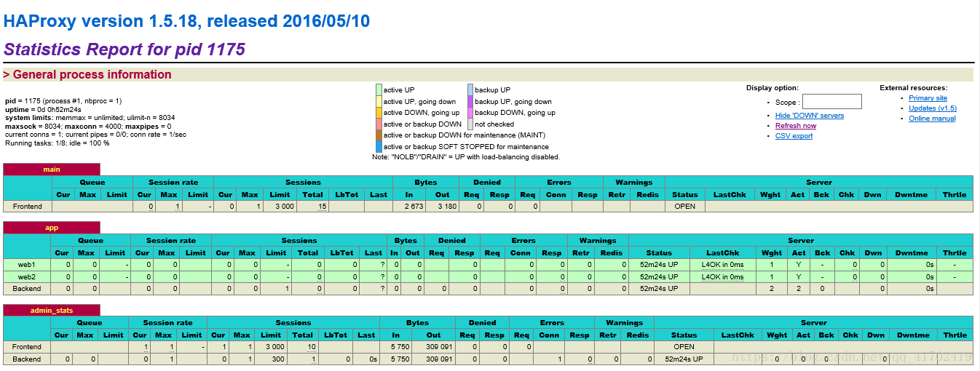Click web1 status '52m24s UP'
The height and width of the screenshot is (371, 980).
pos(659,265)
